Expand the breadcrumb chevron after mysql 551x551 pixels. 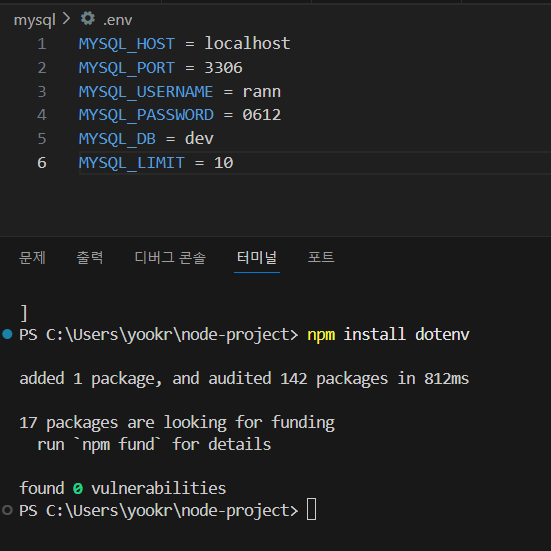click(67, 19)
